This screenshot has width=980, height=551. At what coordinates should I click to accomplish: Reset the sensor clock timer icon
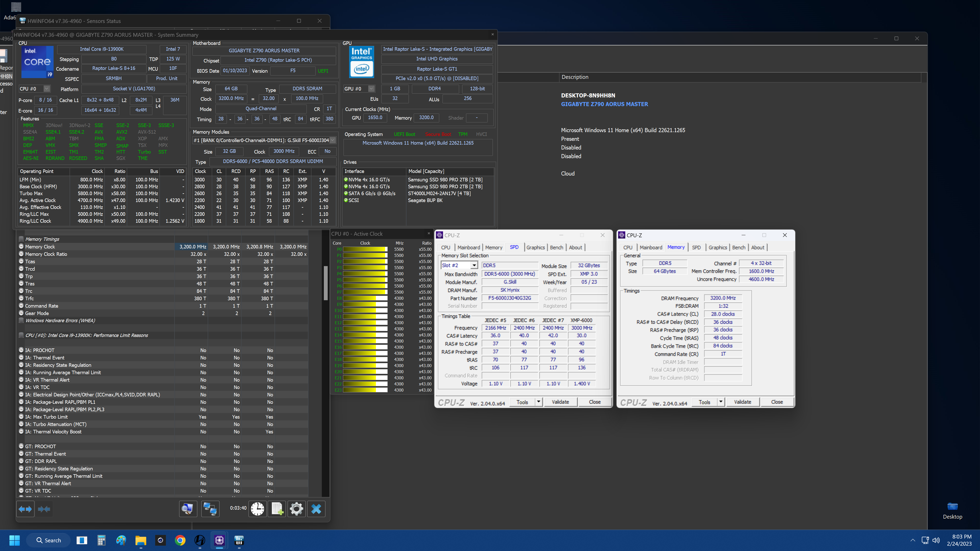(258, 509)
